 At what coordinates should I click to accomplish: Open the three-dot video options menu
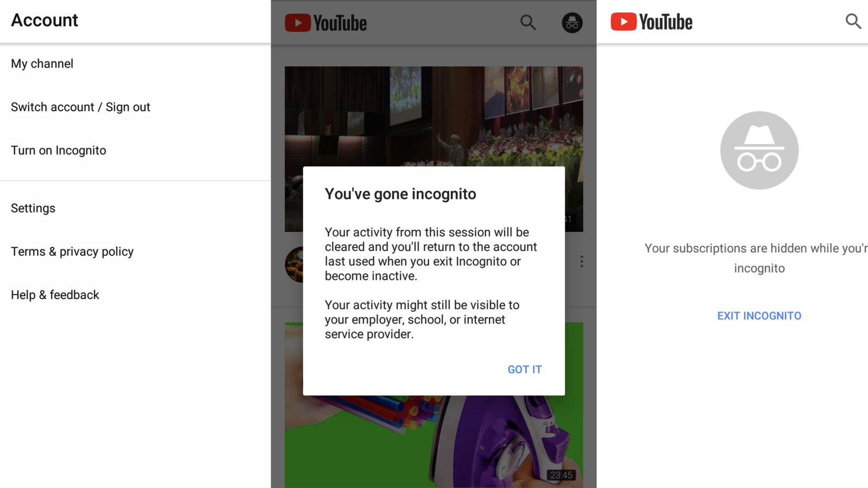(582, 261)
